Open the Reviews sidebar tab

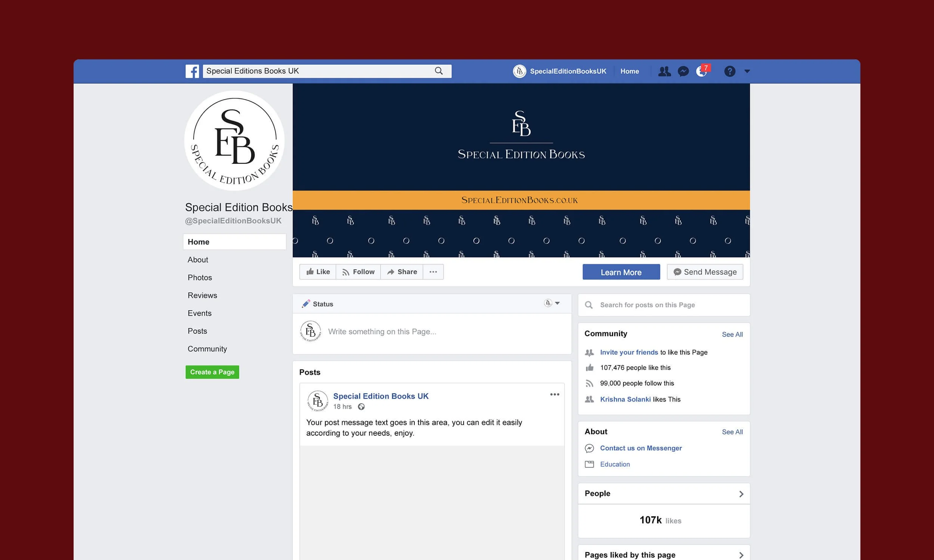pyautogui.click(x=202, y=295)
